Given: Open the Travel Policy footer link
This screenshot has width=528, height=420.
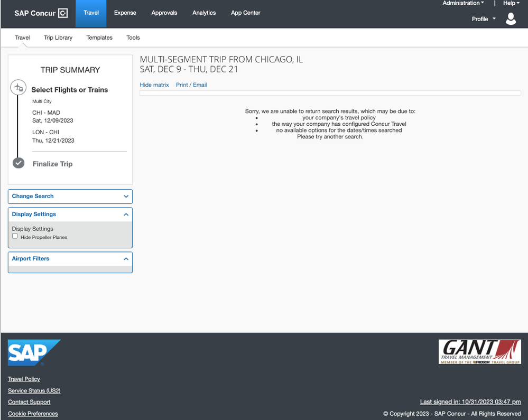Looking at the screenshot, I should pos(24,379).
